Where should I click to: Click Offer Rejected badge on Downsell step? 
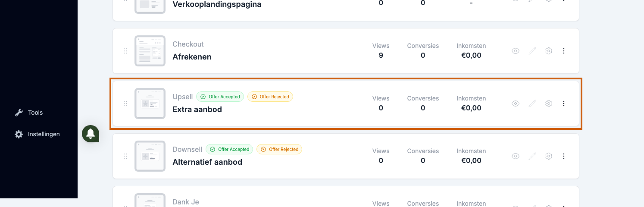click(x=279, y=149)
